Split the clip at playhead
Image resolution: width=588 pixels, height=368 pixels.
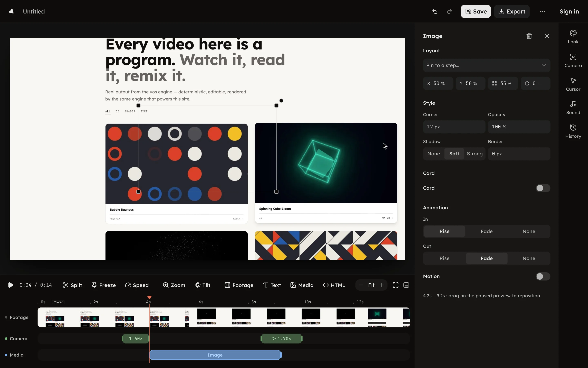point(72,285)
